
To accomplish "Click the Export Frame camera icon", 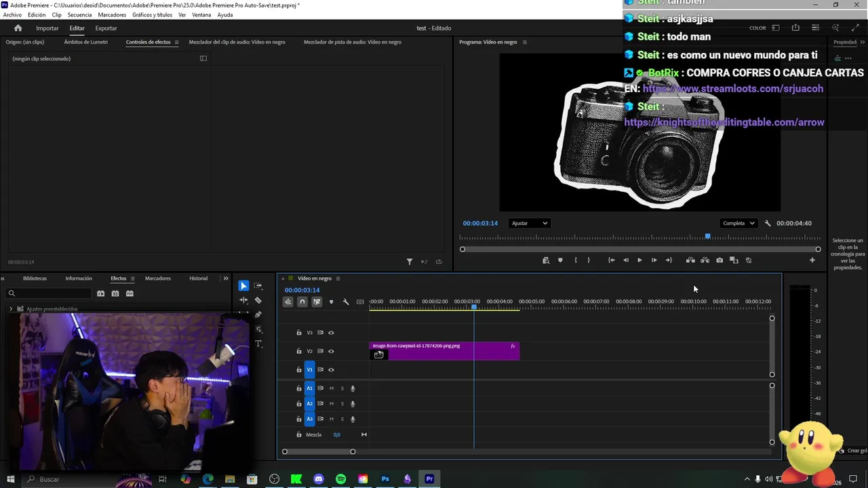I will 719,260.
